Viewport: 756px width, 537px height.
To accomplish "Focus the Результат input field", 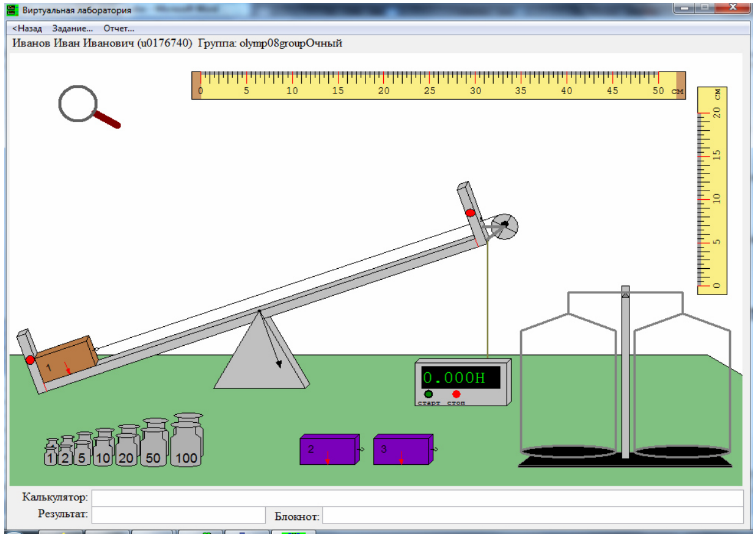I will pos(178,515).
